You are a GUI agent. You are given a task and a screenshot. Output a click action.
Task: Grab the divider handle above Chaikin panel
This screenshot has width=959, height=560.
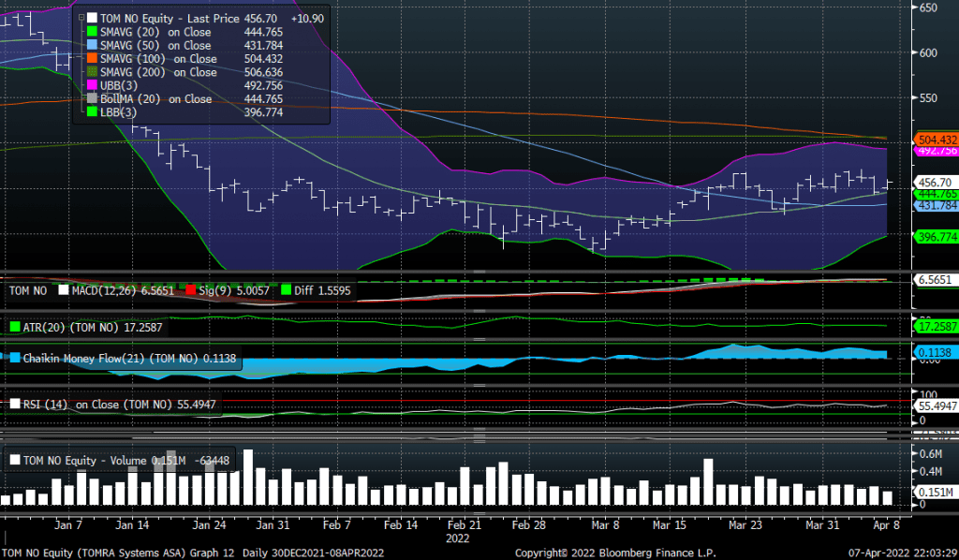coord(479,339)
